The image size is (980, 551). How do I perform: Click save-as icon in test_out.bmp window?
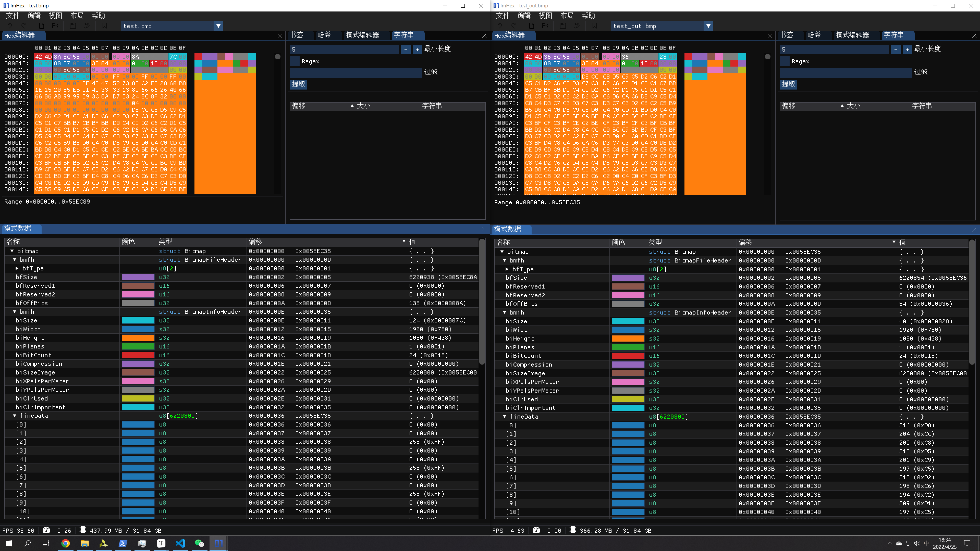coord(577,26)
